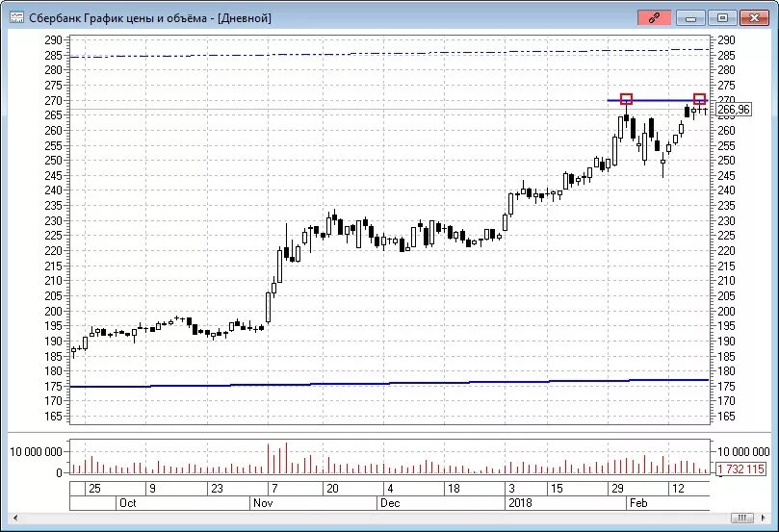Image resolution: width=779 pixels, height=532 pixels.
Task: Click date label 23 on time axis
Action: pyautogui.click(x=217, y=489)
